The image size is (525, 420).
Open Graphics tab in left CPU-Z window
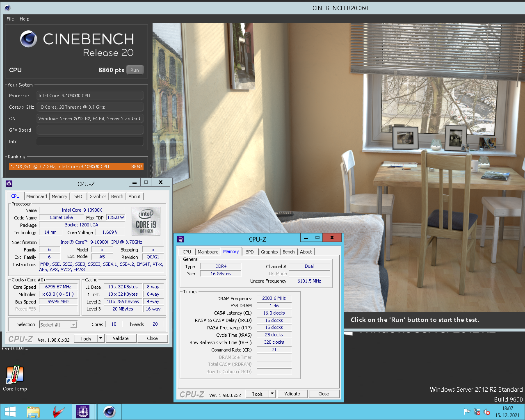[98, 196]
